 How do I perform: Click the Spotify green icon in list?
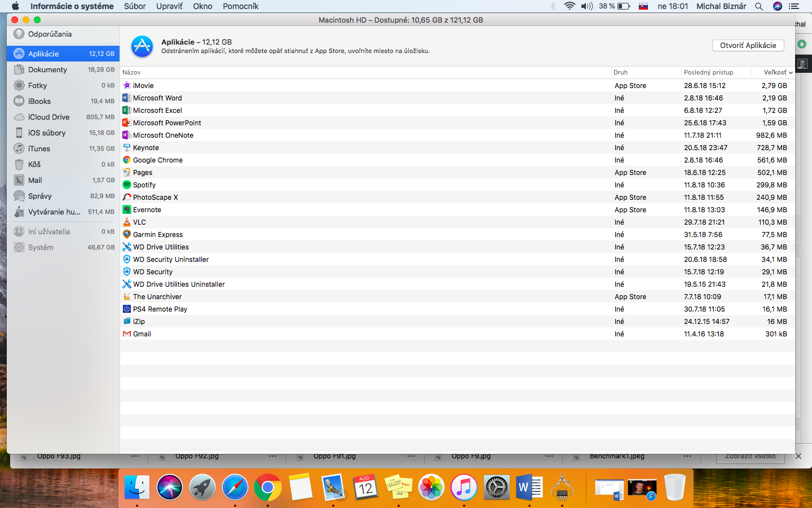pos(127,185)
